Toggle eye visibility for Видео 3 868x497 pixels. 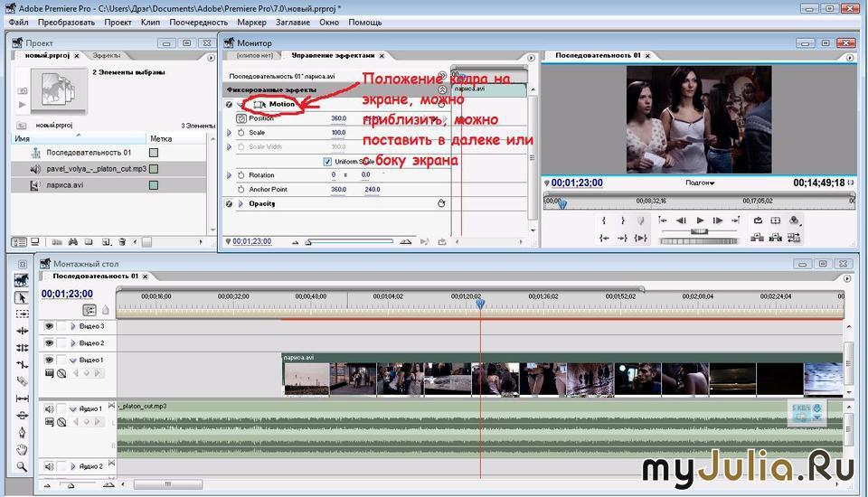(49, 326)
